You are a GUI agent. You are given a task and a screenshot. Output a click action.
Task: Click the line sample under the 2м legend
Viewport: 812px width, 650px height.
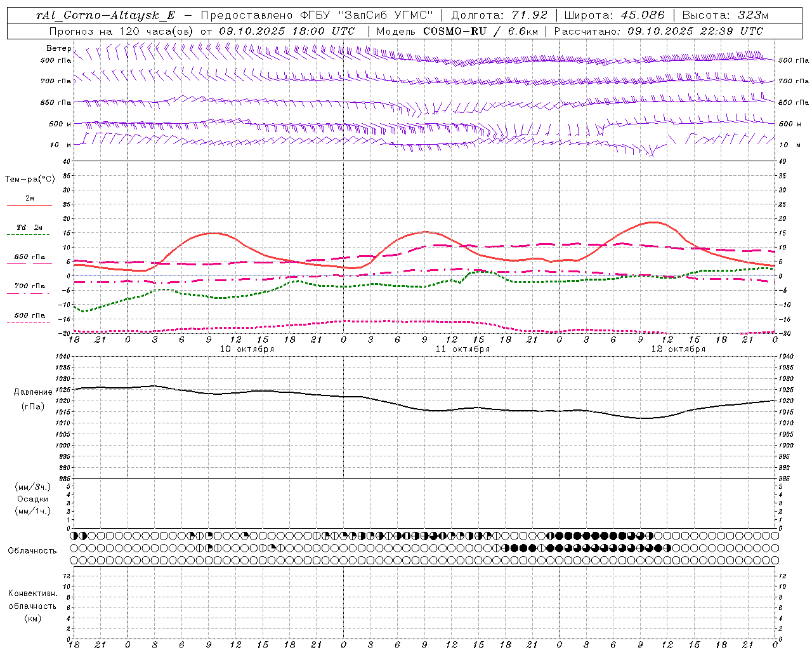click(x=29, y=206)
